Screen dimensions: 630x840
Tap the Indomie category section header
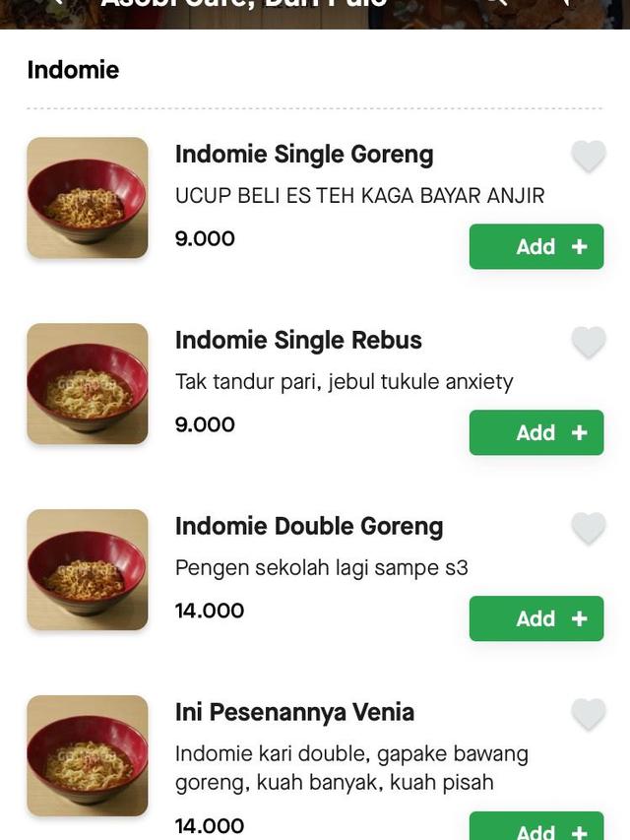pos(72,70)
